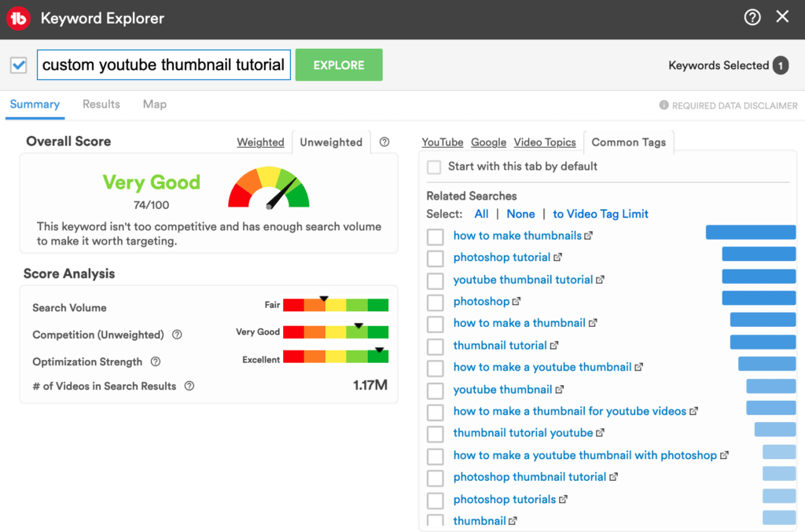Click help icon beside Competition (Unweighted)
This screenshot has height=532, width=805.
point(177,335)
